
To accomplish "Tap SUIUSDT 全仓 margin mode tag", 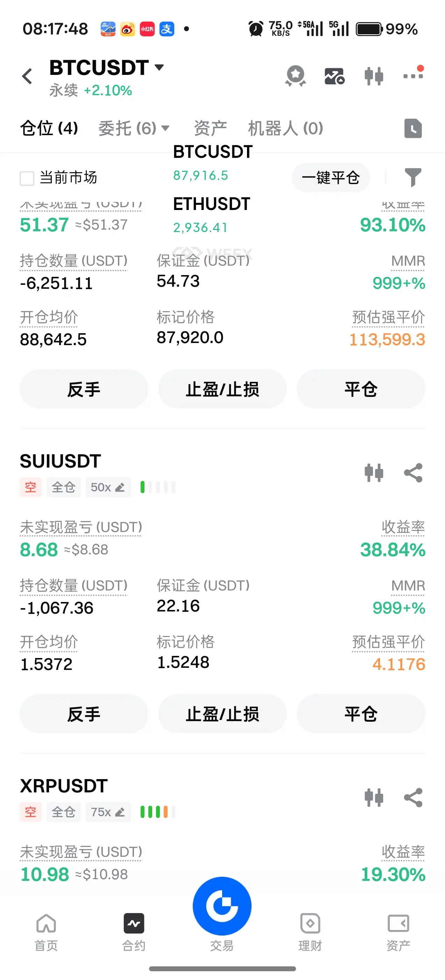I will pos(64,487).
